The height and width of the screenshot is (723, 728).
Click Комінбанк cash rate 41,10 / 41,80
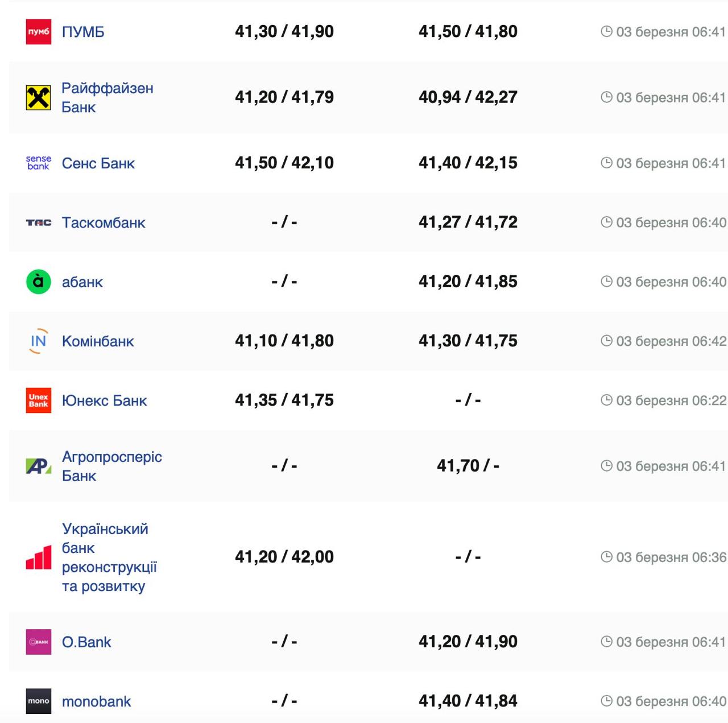tap(284, 341)
